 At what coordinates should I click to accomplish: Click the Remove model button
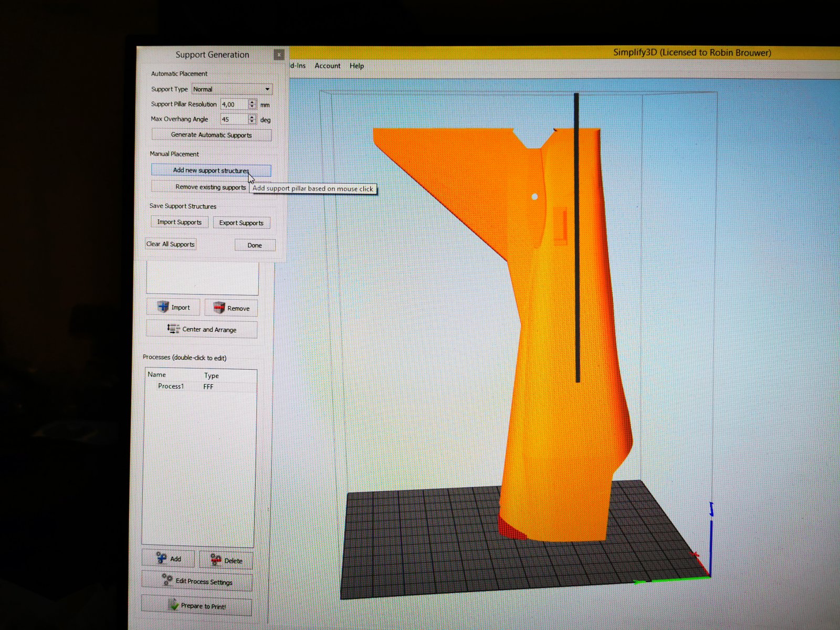(231, 308)
